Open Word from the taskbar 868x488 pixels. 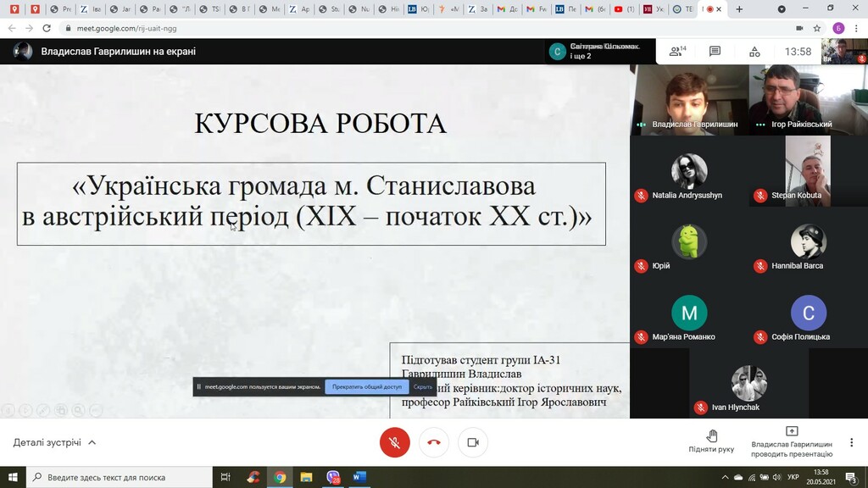[359, 477]
